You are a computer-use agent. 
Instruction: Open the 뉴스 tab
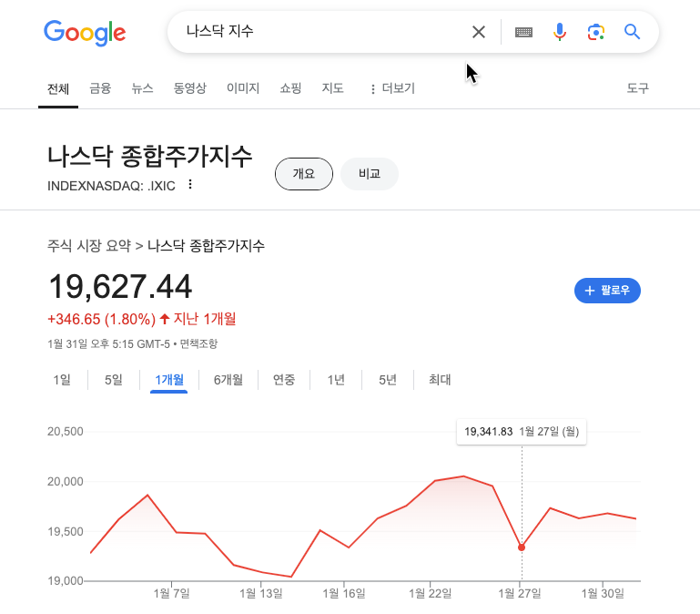[x=142, y=88]
